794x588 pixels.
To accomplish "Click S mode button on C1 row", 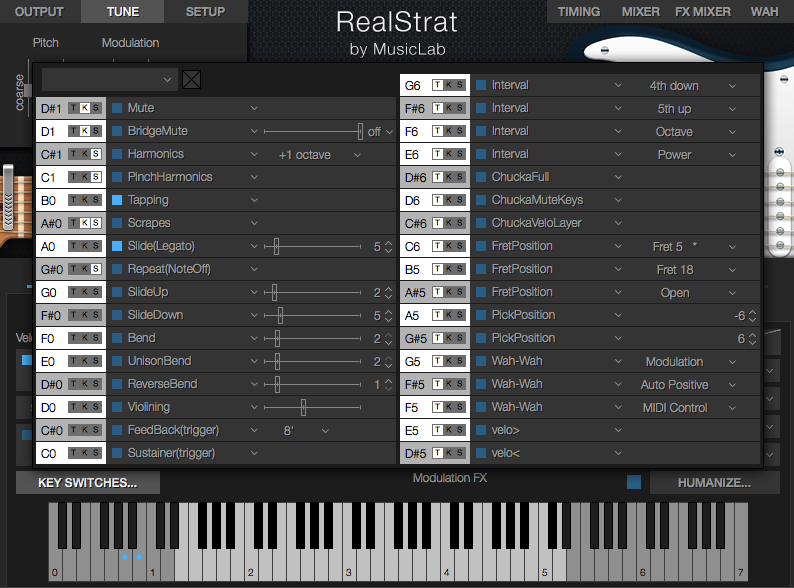I will click(96, 177).
